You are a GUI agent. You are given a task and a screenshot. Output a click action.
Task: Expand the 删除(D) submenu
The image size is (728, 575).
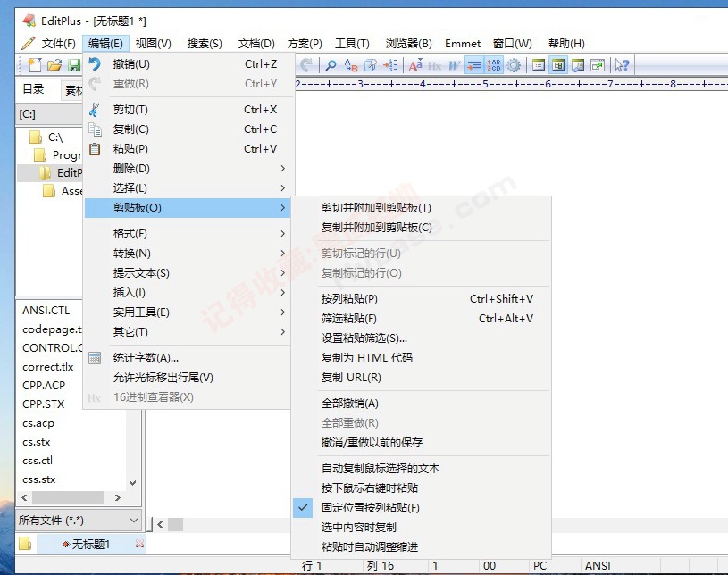[188, 169]
